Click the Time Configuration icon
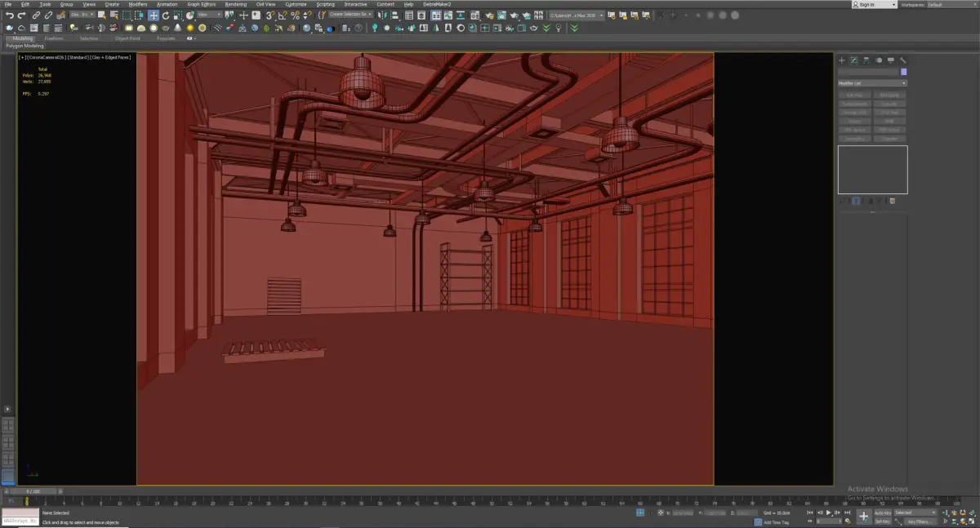 (x=848, y=521)
